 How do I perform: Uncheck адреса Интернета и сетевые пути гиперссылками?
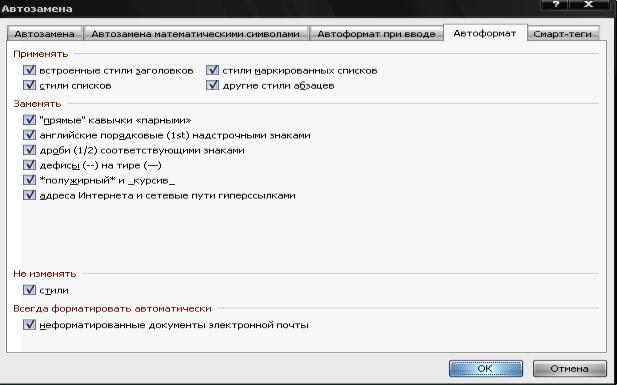[x=30, y=195]
